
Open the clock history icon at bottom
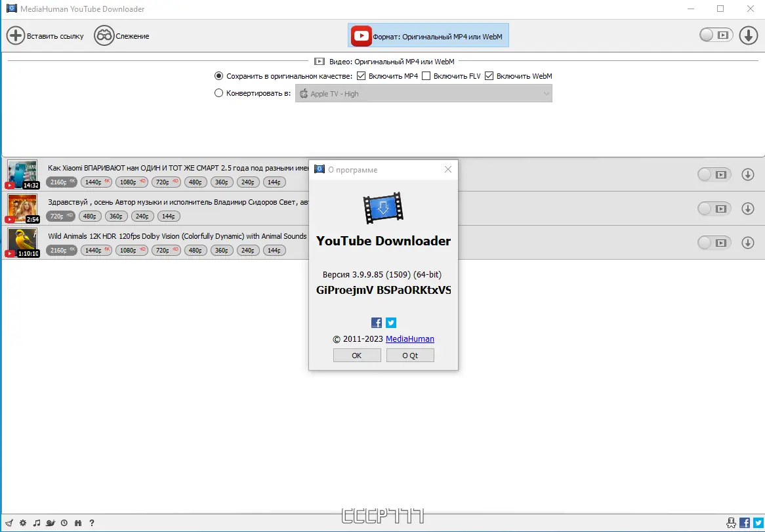(64, 523)
